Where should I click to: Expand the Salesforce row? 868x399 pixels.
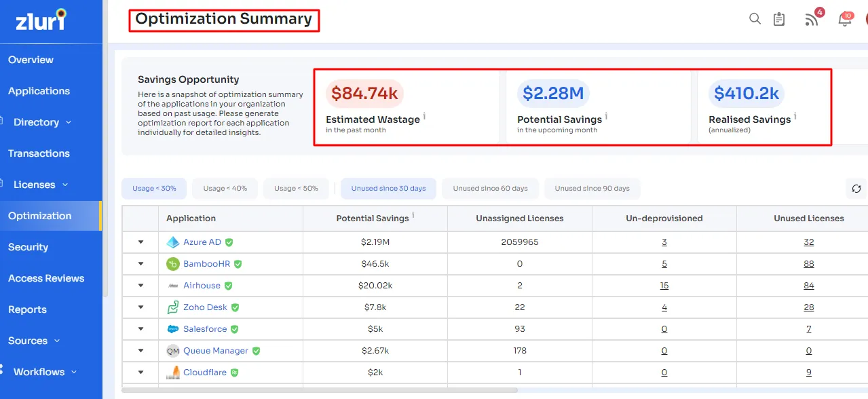140,329
